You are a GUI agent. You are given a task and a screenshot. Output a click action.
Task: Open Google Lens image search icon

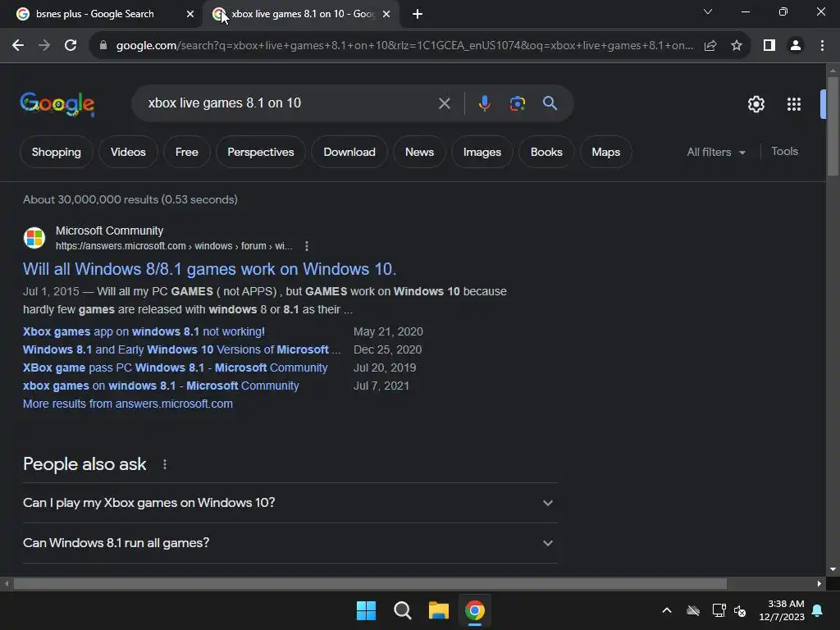click(517, 103)
